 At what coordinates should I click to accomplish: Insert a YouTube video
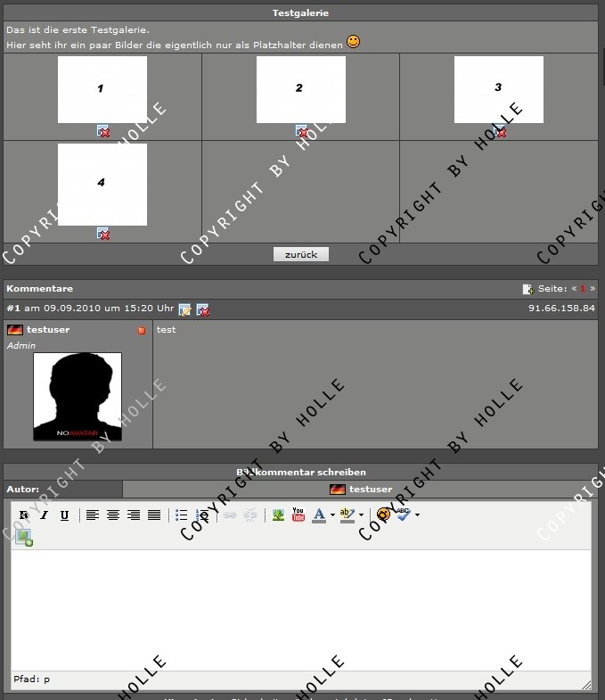pyautogui.click(x=298, y=515)
